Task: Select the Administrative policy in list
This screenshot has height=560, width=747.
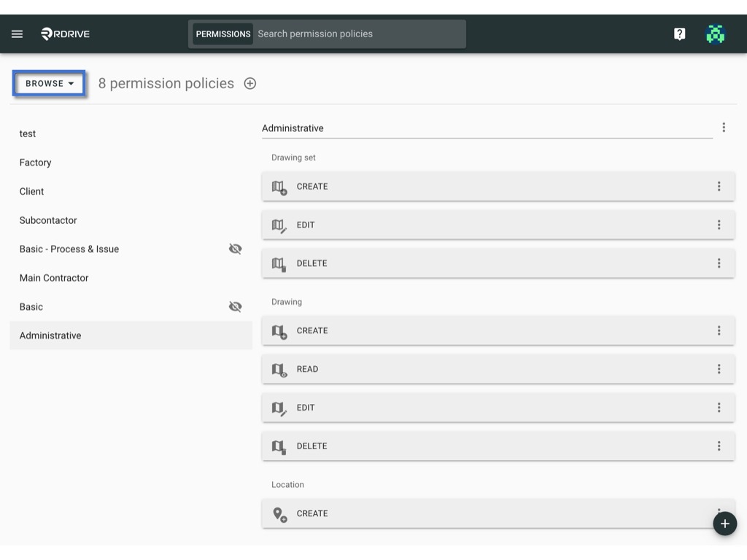Action: click(131, 335)
